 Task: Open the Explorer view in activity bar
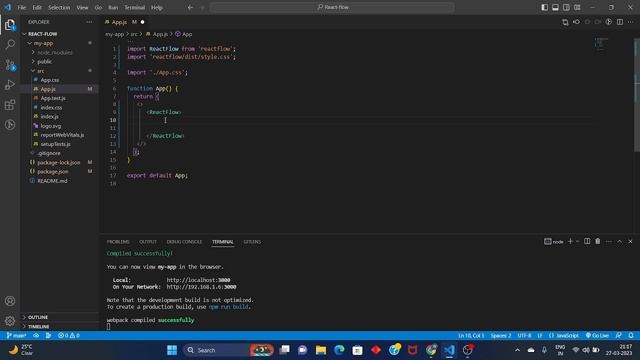point(10,25)
